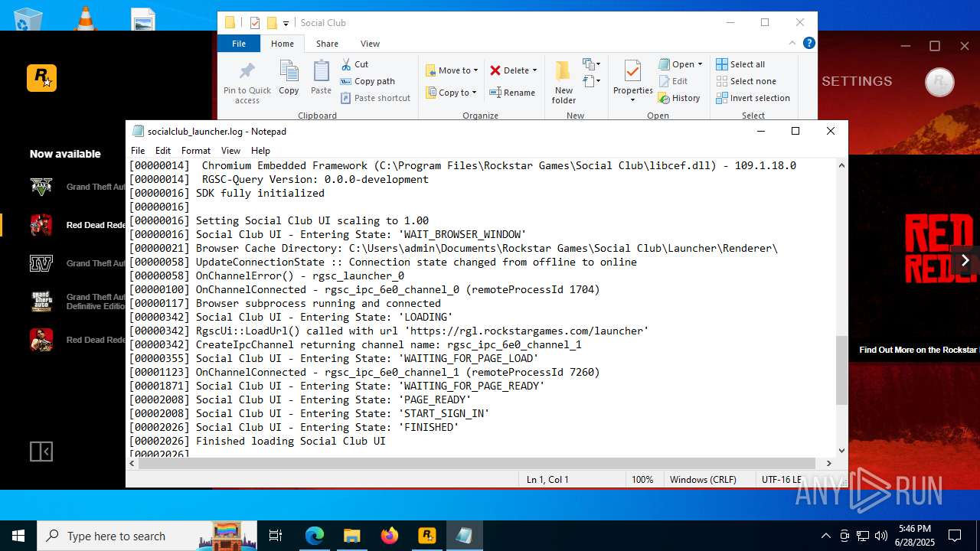Collapse the Explorer ribbon chevron
The height and width of the screenshot is (551, 980).
point(792,44)
